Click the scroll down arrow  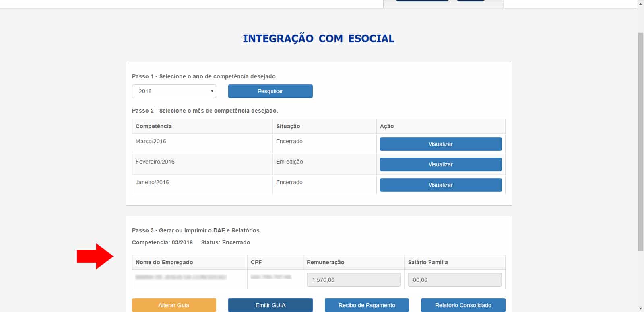click(x=640, y=308)
